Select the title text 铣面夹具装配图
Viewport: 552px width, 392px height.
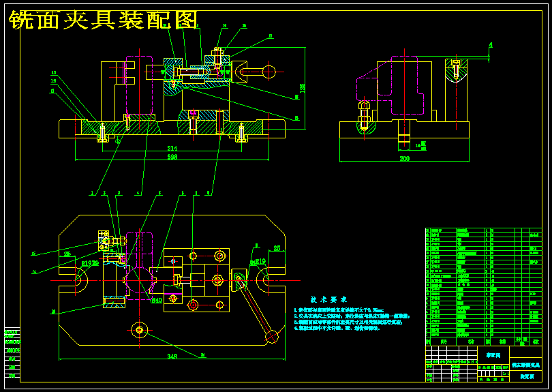click(x=104, y=19)
